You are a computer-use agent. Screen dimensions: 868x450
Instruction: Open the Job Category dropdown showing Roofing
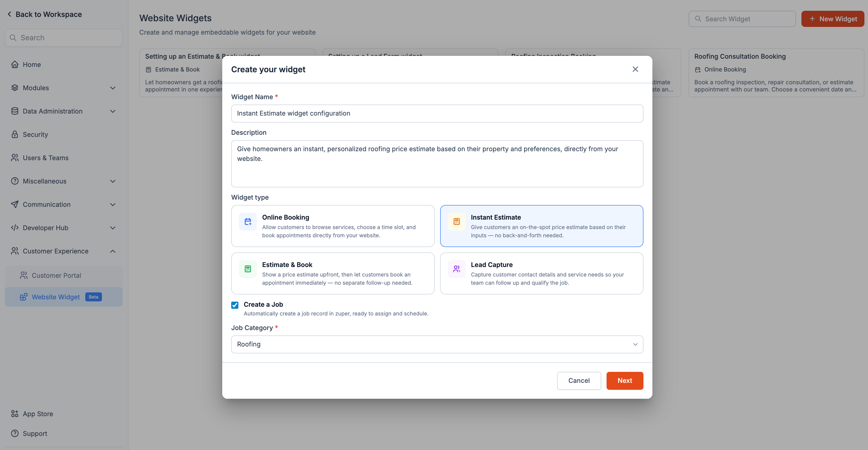coord(437,344)
